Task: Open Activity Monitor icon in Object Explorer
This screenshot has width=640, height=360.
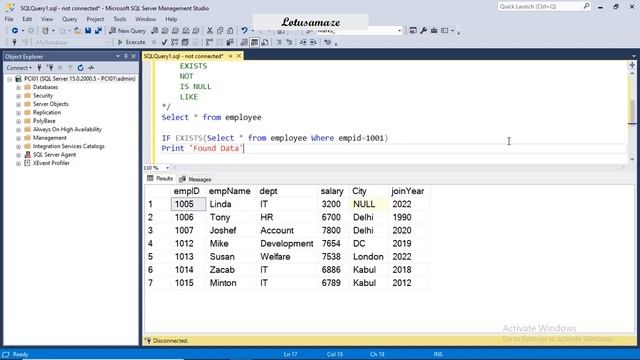Action: tap(91, 68)
